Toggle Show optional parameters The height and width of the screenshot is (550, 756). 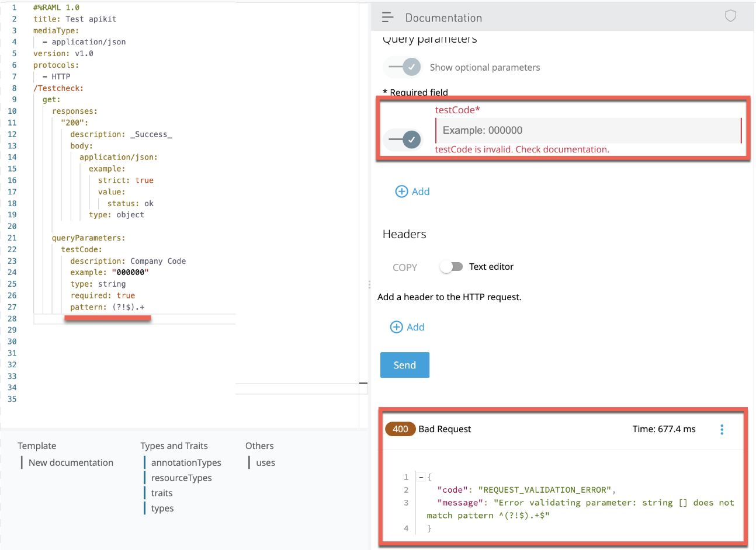(402, 67)
